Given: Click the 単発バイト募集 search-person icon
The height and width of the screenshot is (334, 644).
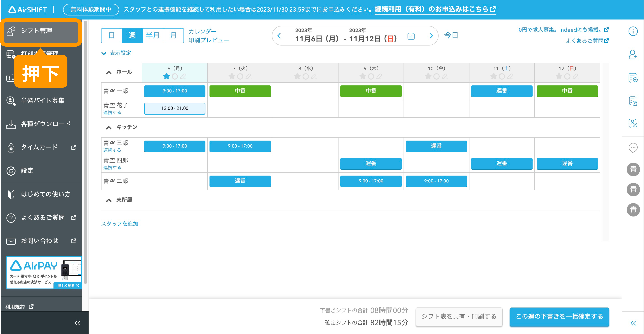Looking at the screenshot, I should [11, 101].
